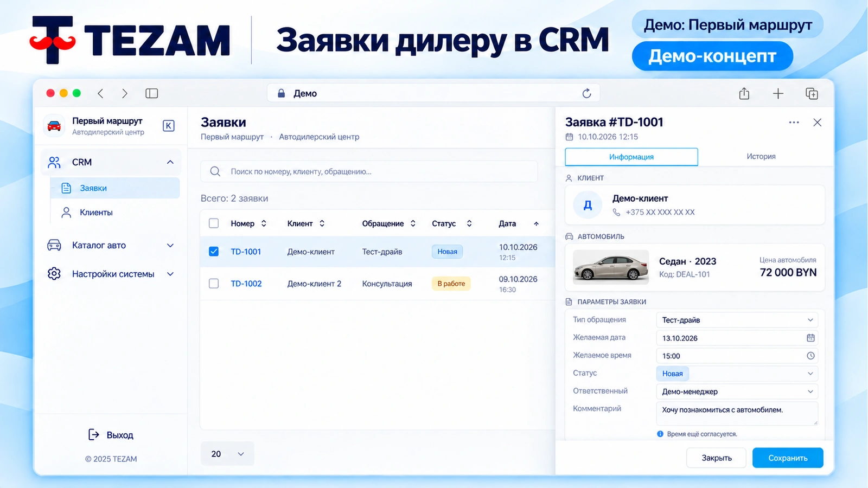
Task: Open the clock icon in Желаемое время field
Action: coord(810,356)
